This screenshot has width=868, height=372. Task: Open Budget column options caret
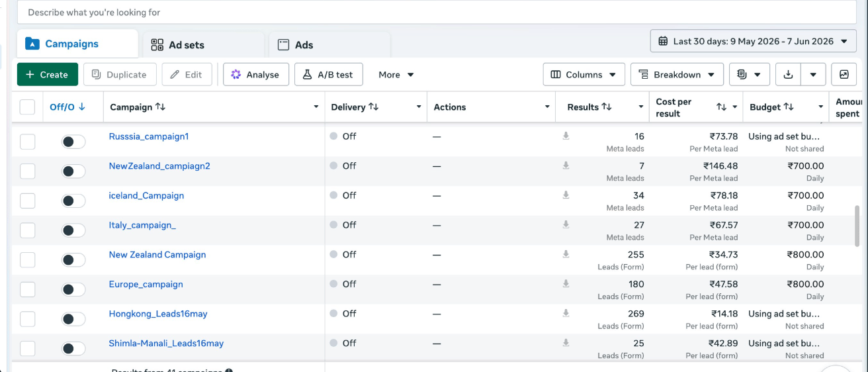pyautogui.click(x=821, y=107)
